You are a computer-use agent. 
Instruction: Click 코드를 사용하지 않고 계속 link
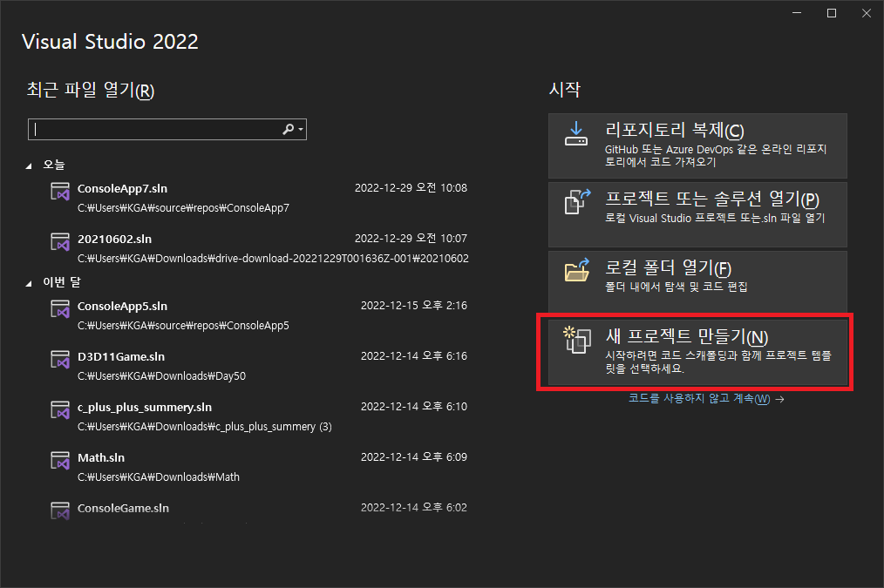pos(699,399)
